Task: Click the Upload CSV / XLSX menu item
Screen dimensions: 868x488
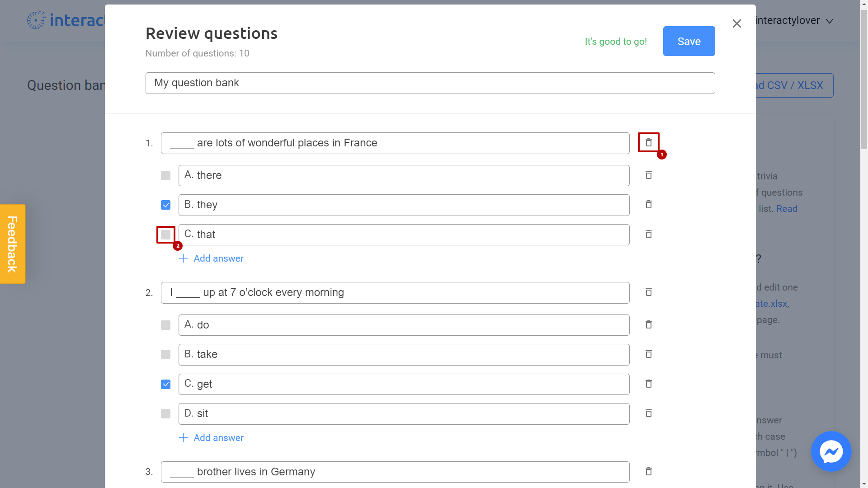Action: coord(786,85)
